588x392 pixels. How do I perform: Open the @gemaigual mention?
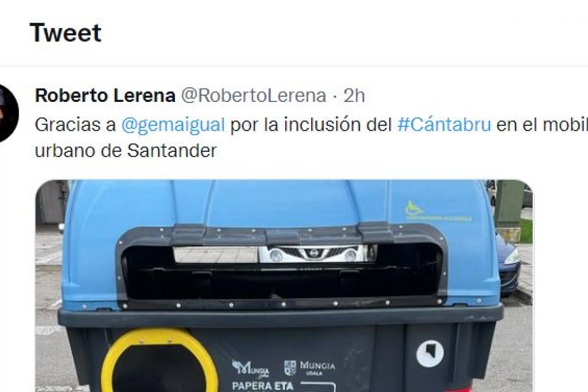click(x=173, y=125)
